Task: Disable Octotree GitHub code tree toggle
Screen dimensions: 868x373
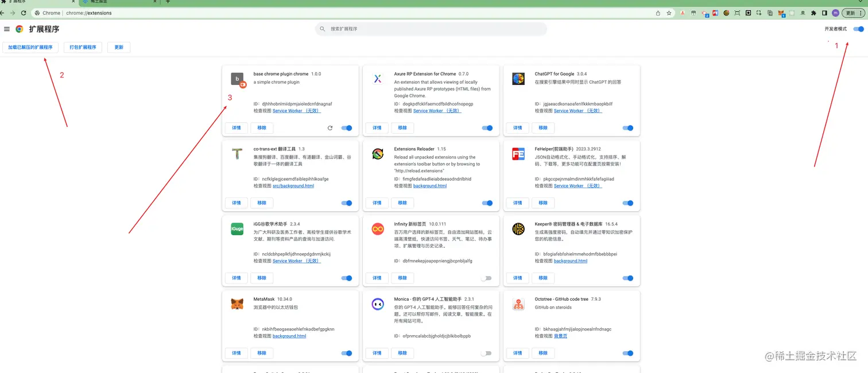Action: [x=627, y=353]
